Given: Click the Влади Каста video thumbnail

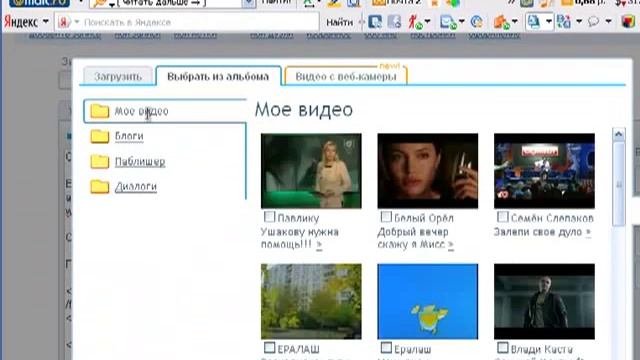Looking at the screenshot, I should click(544, 302).
